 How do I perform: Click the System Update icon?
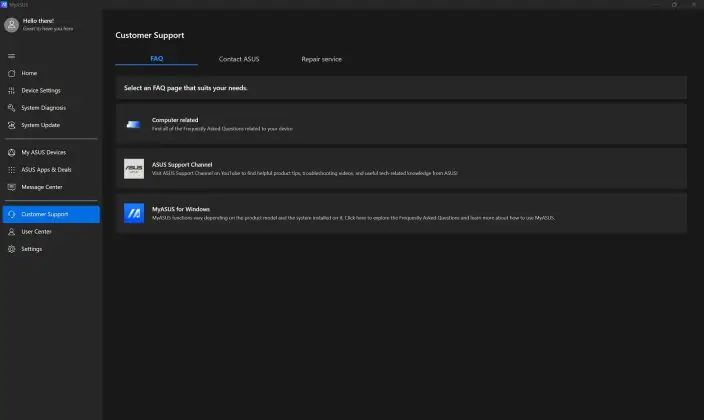tap(12, 125)
